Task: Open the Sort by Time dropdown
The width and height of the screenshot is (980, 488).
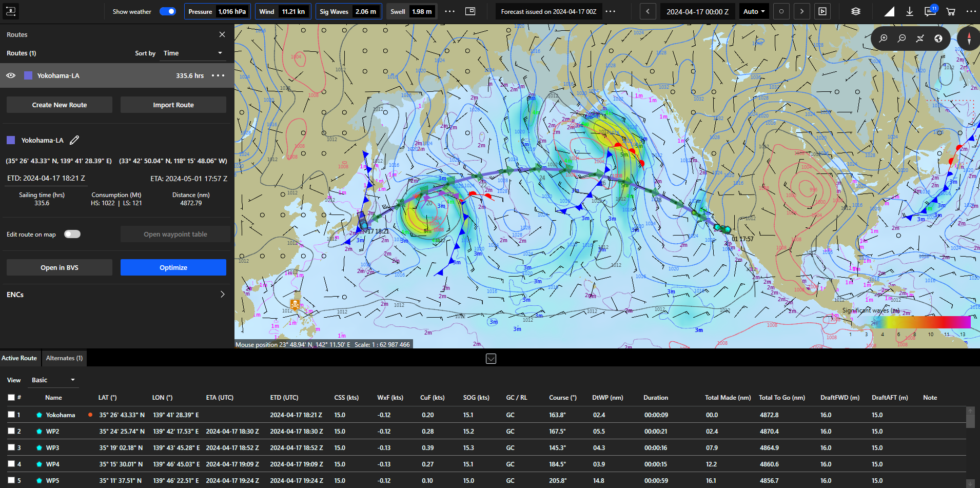Action: pos(192,53)
